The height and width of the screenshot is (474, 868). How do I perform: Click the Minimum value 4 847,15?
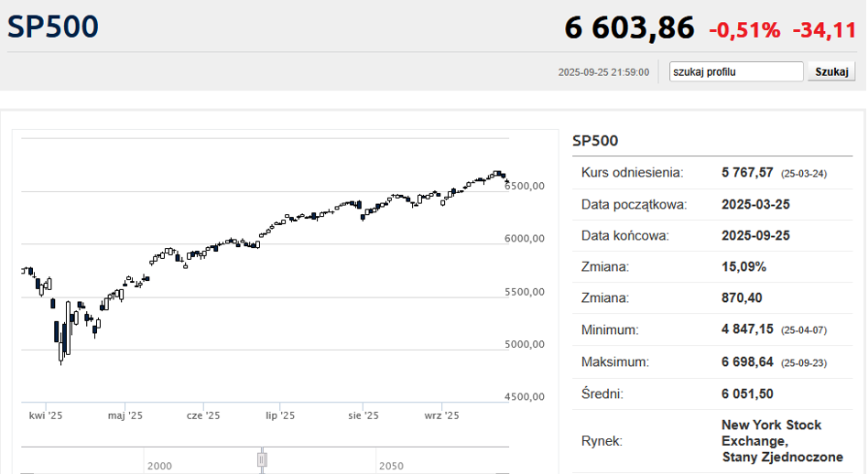[748, 329]
